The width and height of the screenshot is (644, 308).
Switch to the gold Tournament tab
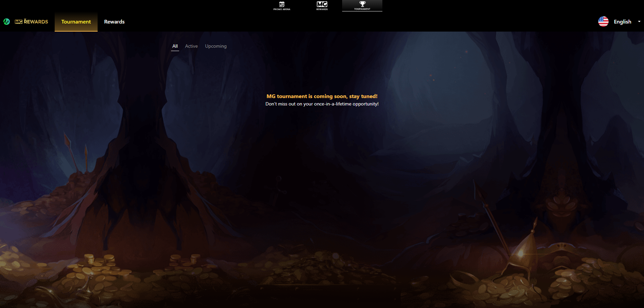[x=76, y=21]
